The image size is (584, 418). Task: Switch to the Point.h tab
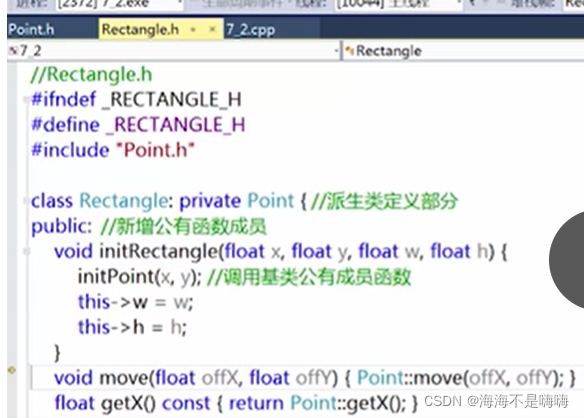[x=31, y=29]
